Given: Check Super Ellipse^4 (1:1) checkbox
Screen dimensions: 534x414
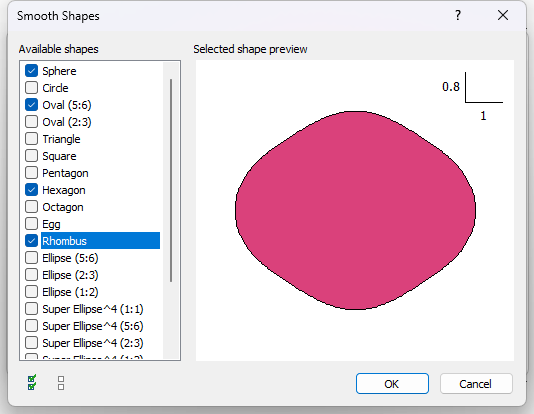Looking at the screenshot, I should pos(31,309).
